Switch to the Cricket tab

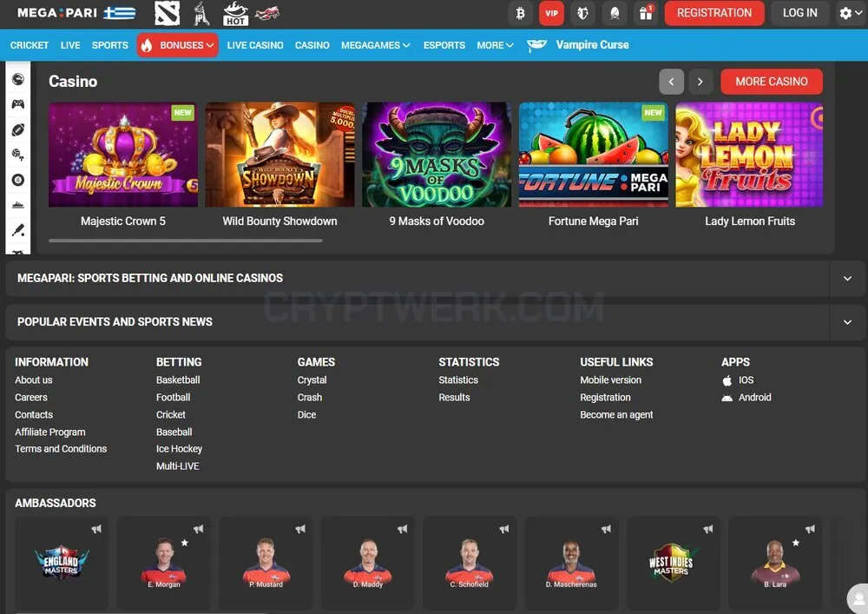(30, 45)
